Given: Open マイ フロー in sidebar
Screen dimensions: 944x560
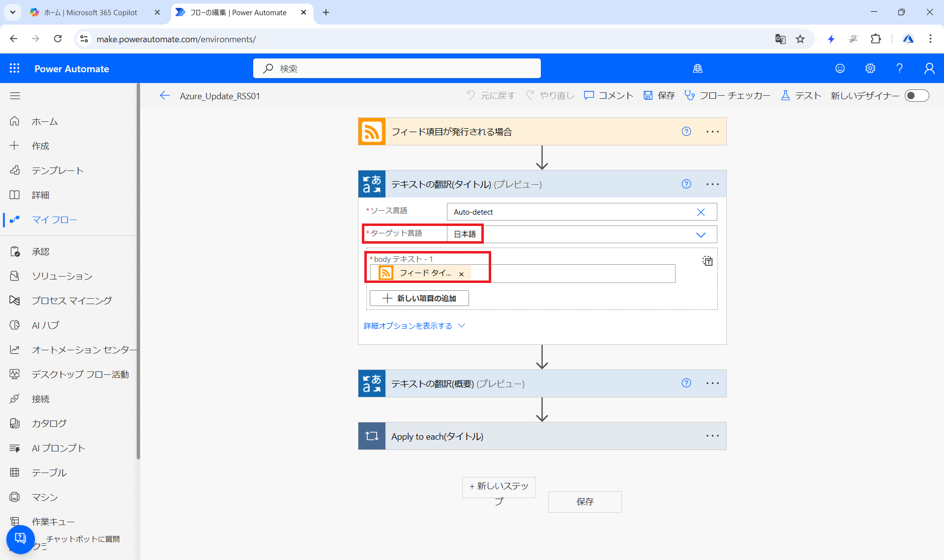Looking at the screenshot, I should coord(54,220).
